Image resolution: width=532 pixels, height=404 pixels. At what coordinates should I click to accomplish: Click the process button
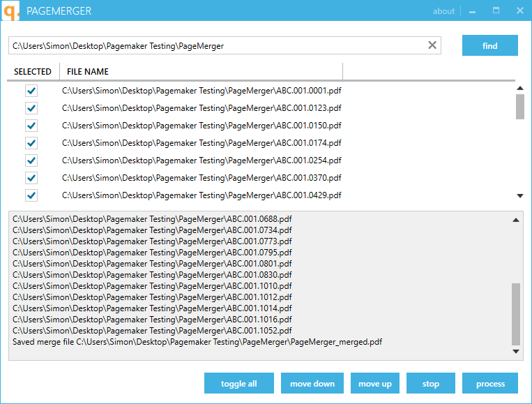490,383
